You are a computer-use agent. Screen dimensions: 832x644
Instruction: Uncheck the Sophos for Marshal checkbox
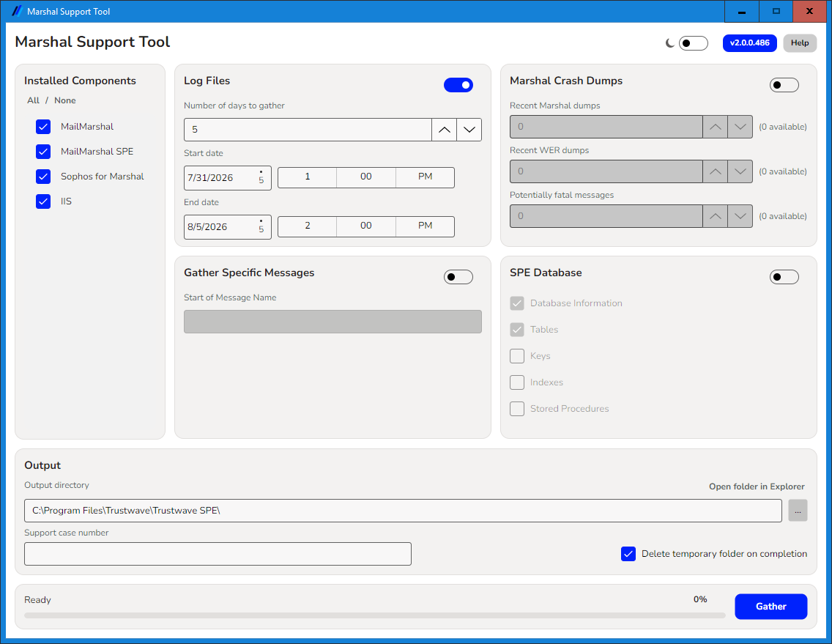point(43,177)
